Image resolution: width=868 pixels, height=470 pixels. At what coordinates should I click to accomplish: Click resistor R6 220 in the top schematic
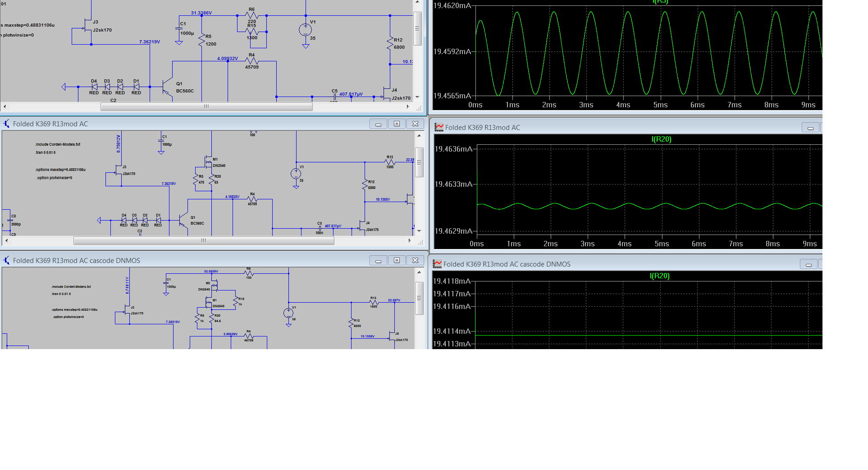point(251,16)
